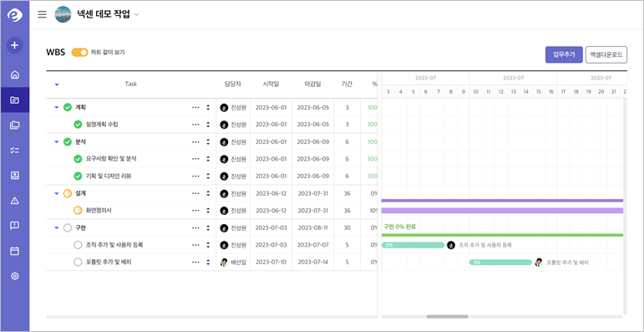This screenshot has height=332, width=644.
Task: Toggle 요구사항 확인 및 분석 status check
Action: click(x=78, y=159)
